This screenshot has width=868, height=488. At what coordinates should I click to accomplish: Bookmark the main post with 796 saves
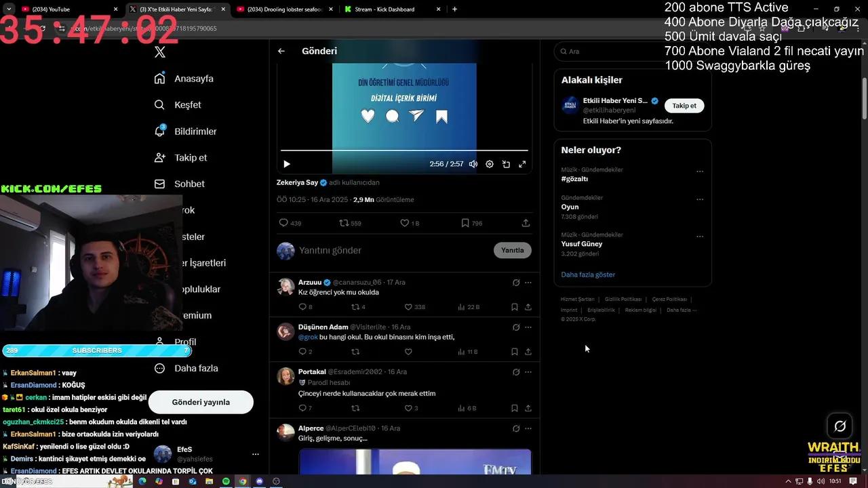pyautogui.click(x=465, y=223)
